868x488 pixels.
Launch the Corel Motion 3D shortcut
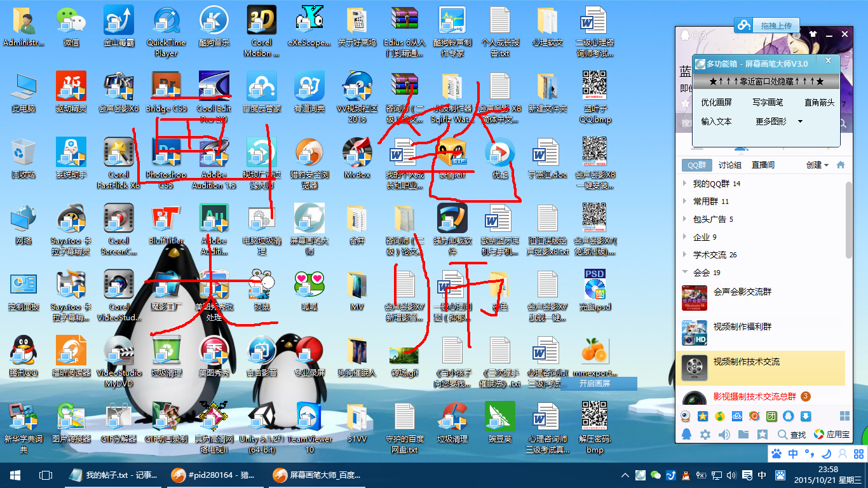[x=262, y=31]
